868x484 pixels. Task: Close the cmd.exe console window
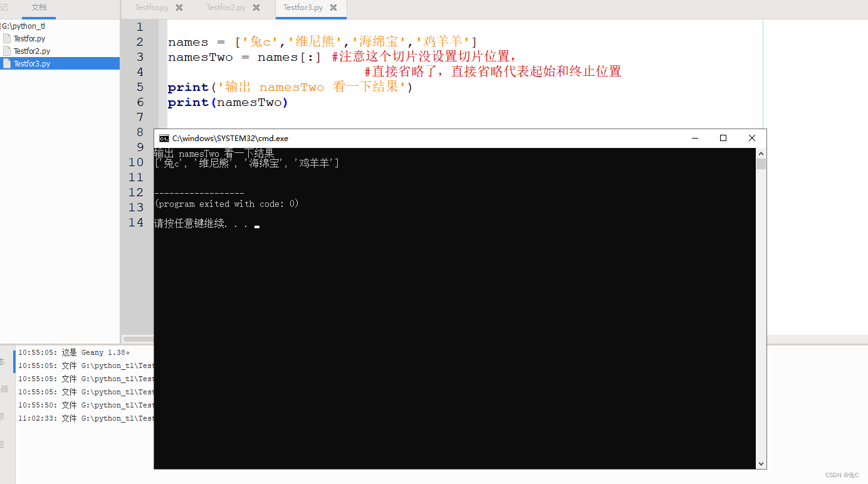click(752, 138)
